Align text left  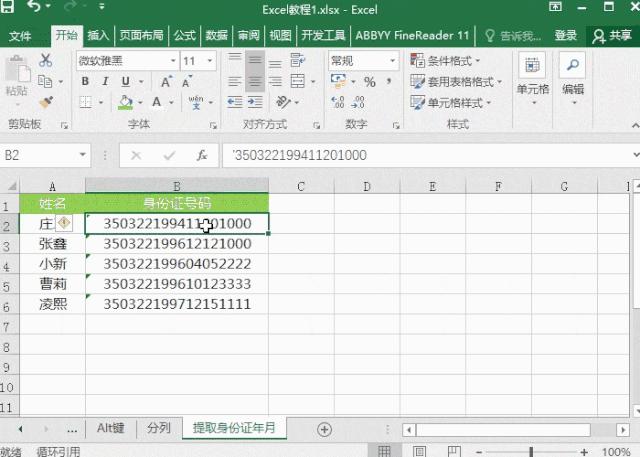coord(235,82)
